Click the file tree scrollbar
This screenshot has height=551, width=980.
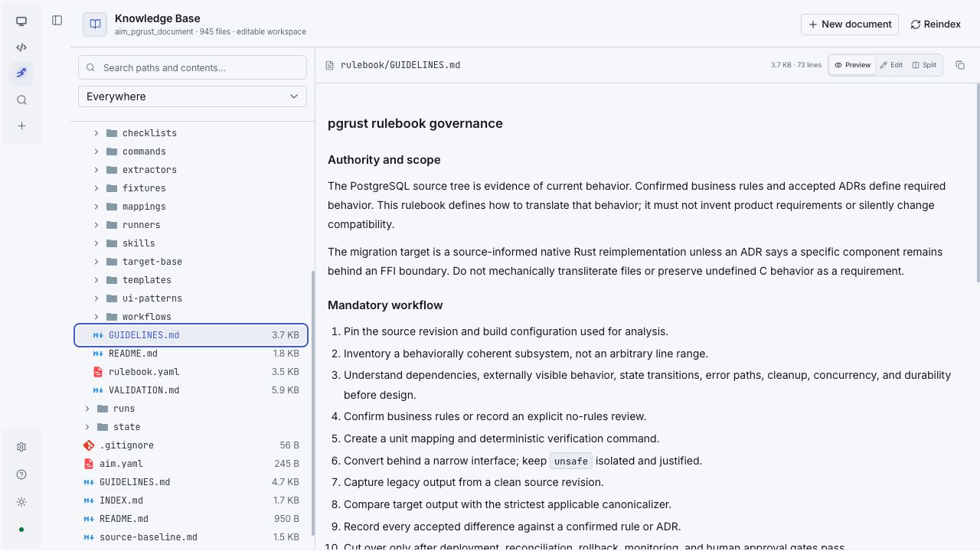tap(312, 403)
